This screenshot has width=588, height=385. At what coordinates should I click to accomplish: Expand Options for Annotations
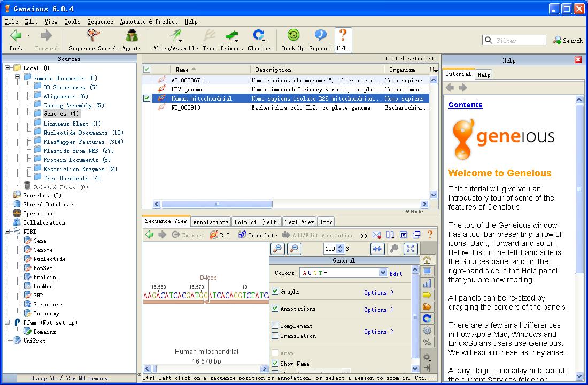point(379,310)
